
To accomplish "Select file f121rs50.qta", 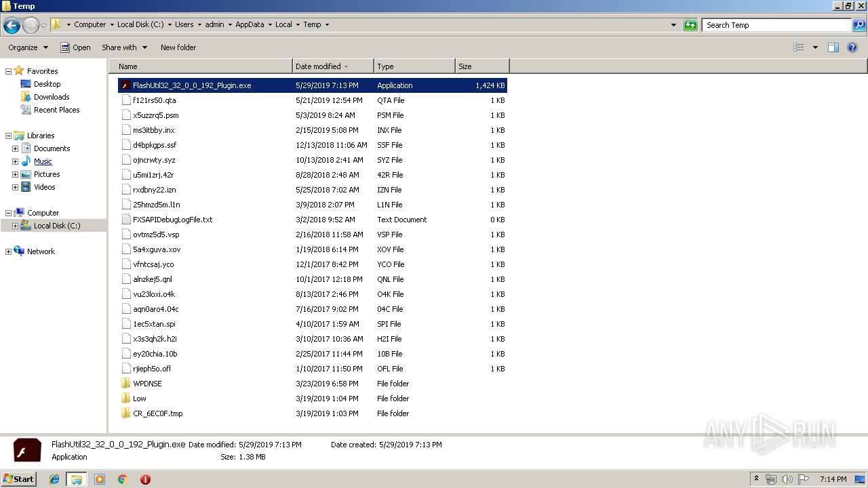I will pyautogui.click(x=154, y=100).
